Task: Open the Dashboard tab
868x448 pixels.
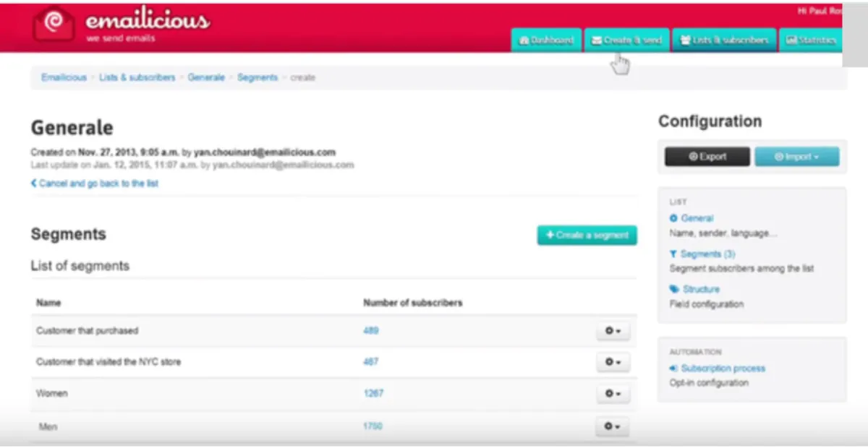Action: click(x=547, y=40)
